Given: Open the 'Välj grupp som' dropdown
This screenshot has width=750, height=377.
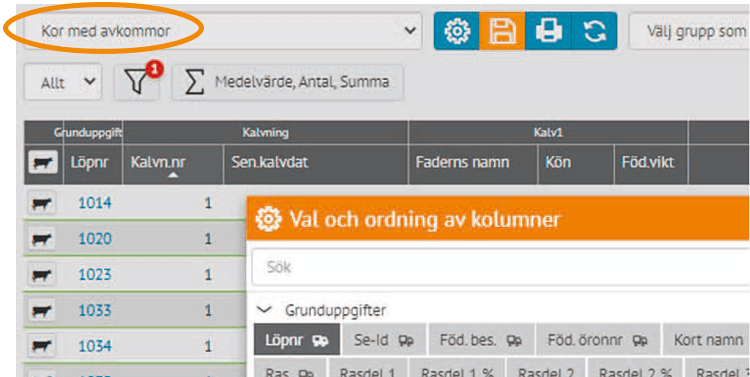Looking at the screenshot, I should click(689, 31).
